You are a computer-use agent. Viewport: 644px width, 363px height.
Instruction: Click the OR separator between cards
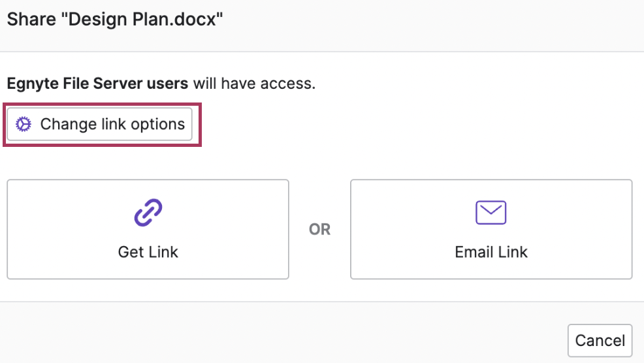tap(319, 229)
